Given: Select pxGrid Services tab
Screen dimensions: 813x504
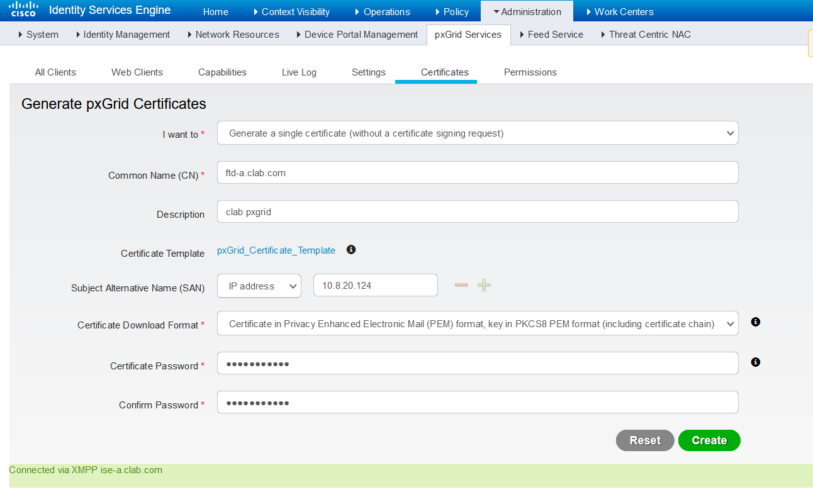Looking at the screenshot, I should pos(468,35).
